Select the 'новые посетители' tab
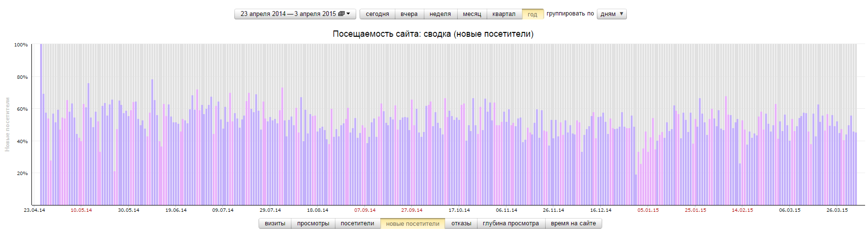Image resolution: width=868 pixels, height=235 pixels. (413, 223)
